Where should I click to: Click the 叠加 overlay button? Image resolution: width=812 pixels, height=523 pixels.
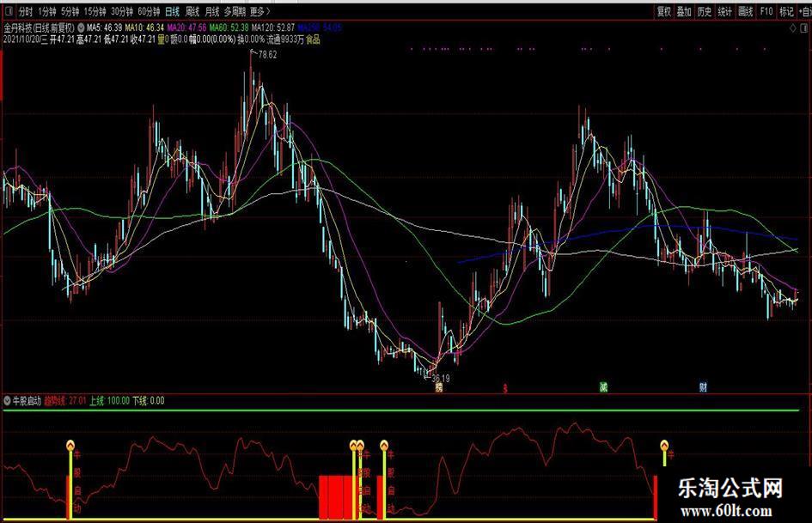(x=684, y=11)
